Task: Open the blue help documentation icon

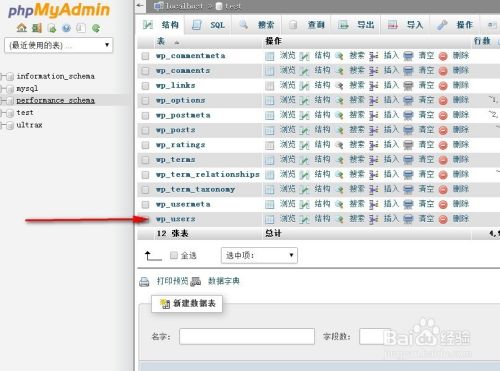Action: click(67, 28)
